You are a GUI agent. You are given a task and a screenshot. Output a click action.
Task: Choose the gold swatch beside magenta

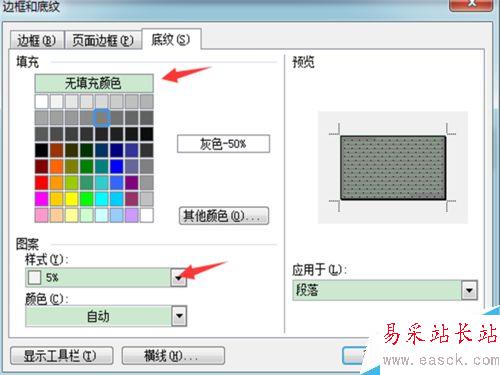pos(57,199)
